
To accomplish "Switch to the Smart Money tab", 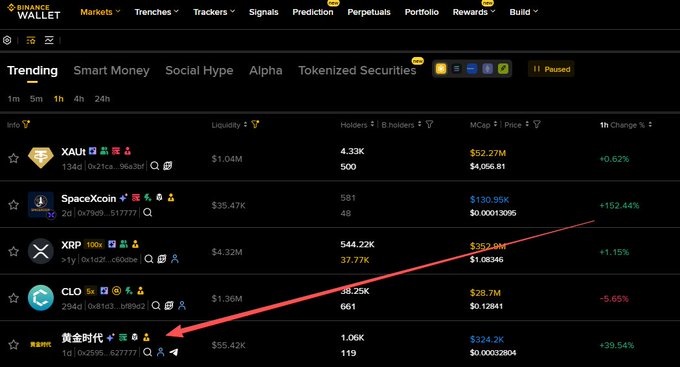I will click(x=111, y=70).
